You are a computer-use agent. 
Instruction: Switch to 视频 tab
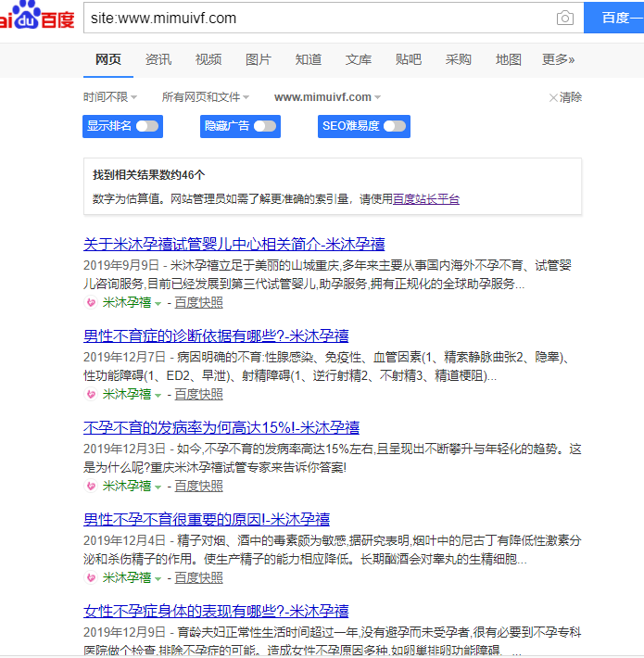[208, 59]
